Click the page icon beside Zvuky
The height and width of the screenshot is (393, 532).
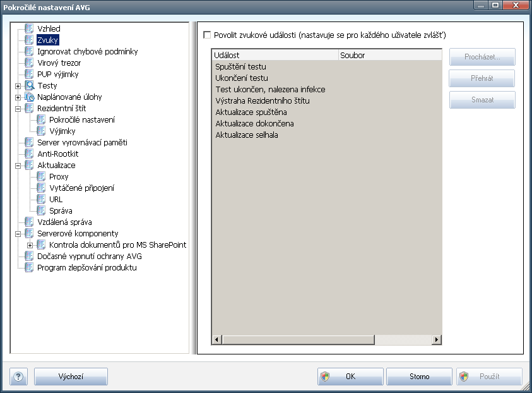30,40
